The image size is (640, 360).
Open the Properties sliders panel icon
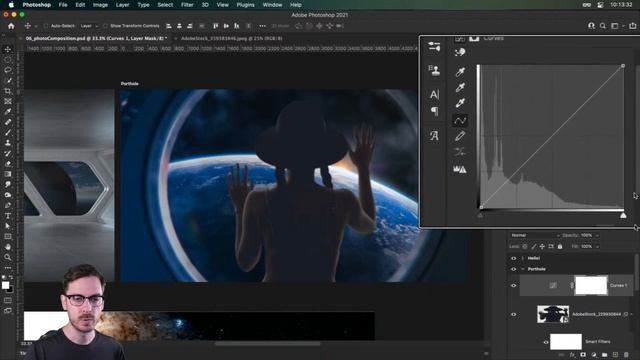tap(434, 46)
